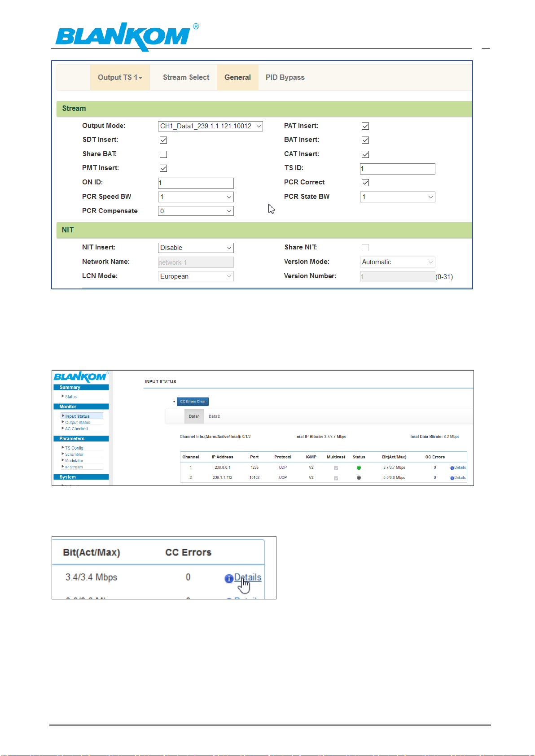Uncheck the PAT Insert checkbox
Viewport: 535px width, 756px height.
pyautogui.click(x=365, y=126)
